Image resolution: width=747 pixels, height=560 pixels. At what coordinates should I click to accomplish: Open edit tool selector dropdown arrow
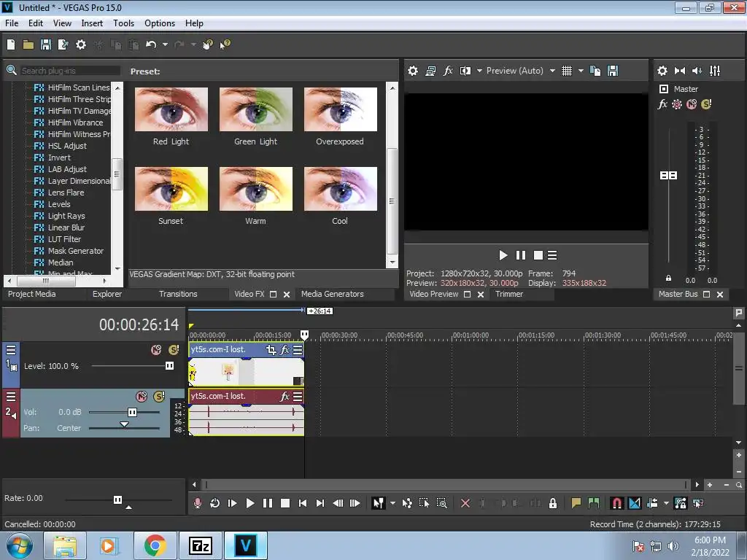(392, 503)
